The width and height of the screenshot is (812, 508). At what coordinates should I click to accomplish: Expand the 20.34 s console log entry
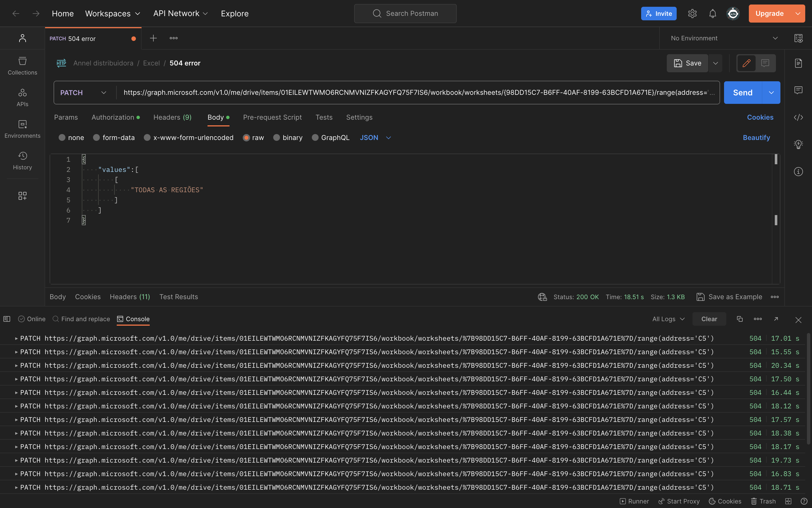click(x=16, y=365)
